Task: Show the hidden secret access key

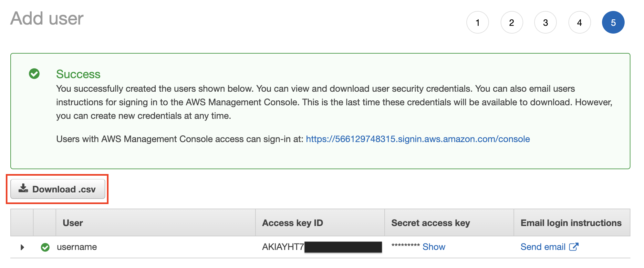Action: pos(434,247)
